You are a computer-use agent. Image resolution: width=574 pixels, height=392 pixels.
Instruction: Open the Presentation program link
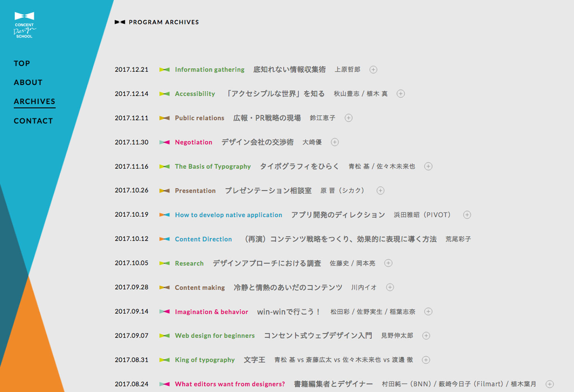[x=195, y=191]
